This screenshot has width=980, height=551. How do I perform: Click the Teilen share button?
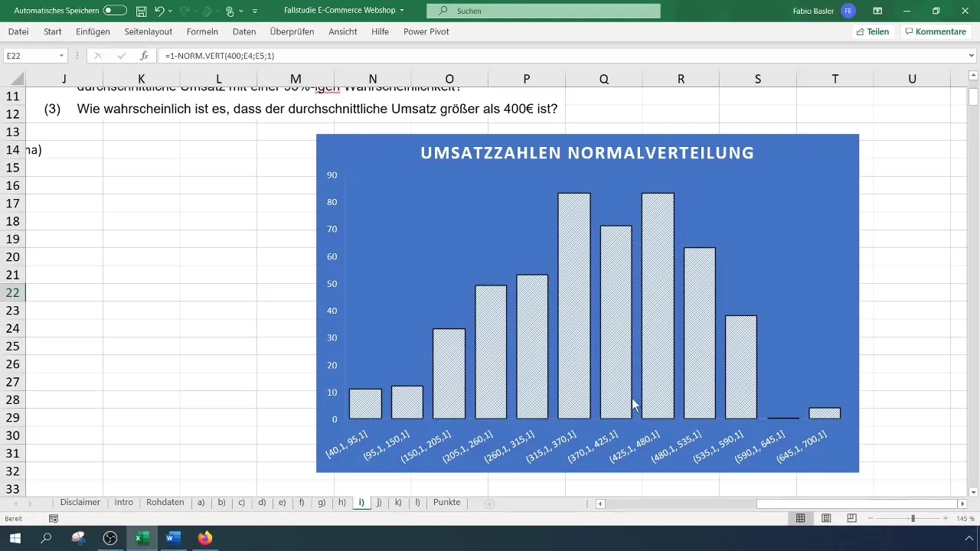click(x=873, y=31)
